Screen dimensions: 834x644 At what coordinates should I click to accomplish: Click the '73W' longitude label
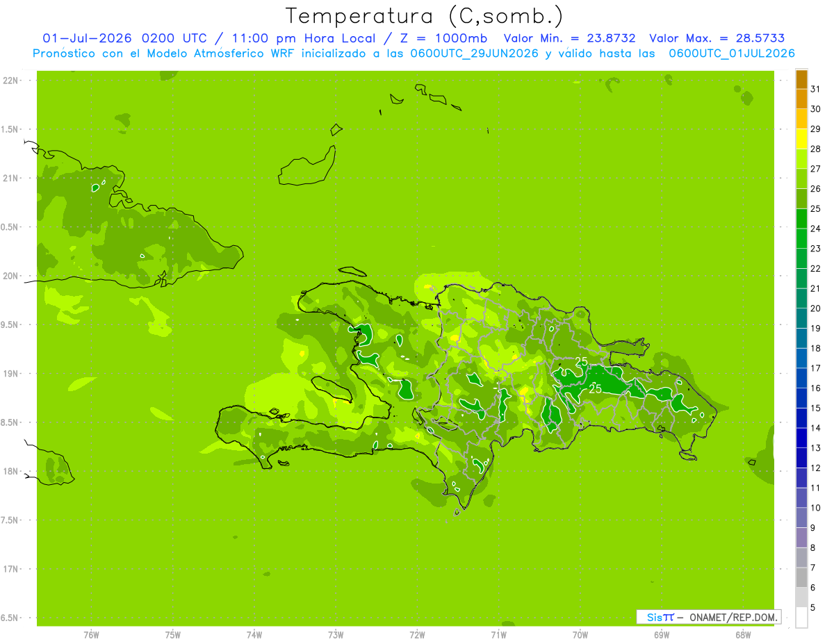[x=336, y=635]
